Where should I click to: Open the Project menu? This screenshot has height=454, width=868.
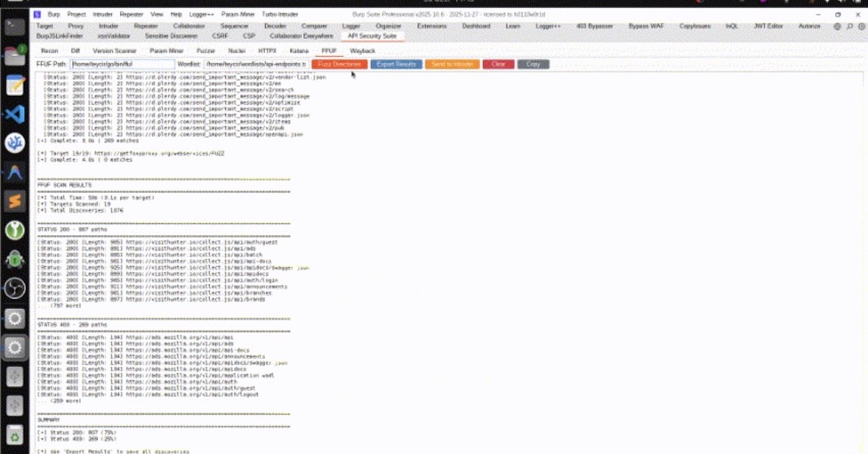[x=77, y=15]
